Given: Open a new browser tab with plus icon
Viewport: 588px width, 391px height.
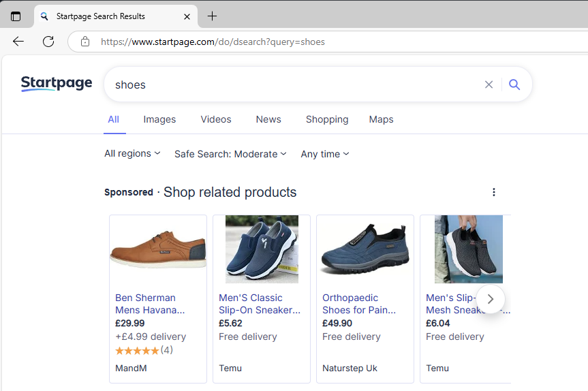Looking at the screenshot, I should [x=213, y=16].
